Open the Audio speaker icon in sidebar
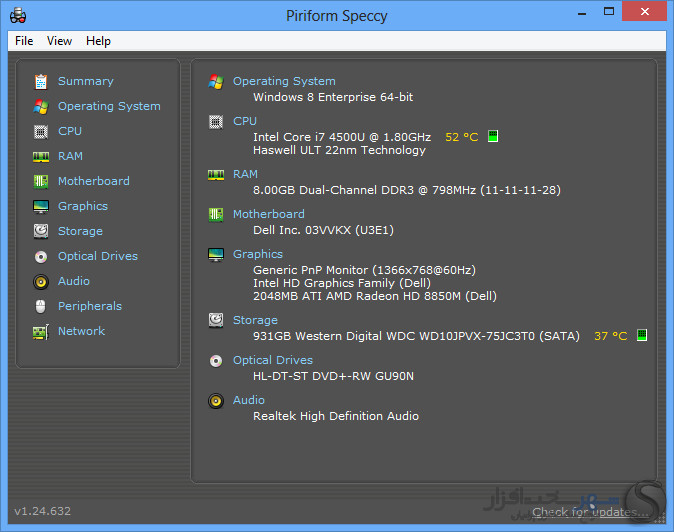Image resolution: width=674 pixels, height=532 pixels. point(41,281)
